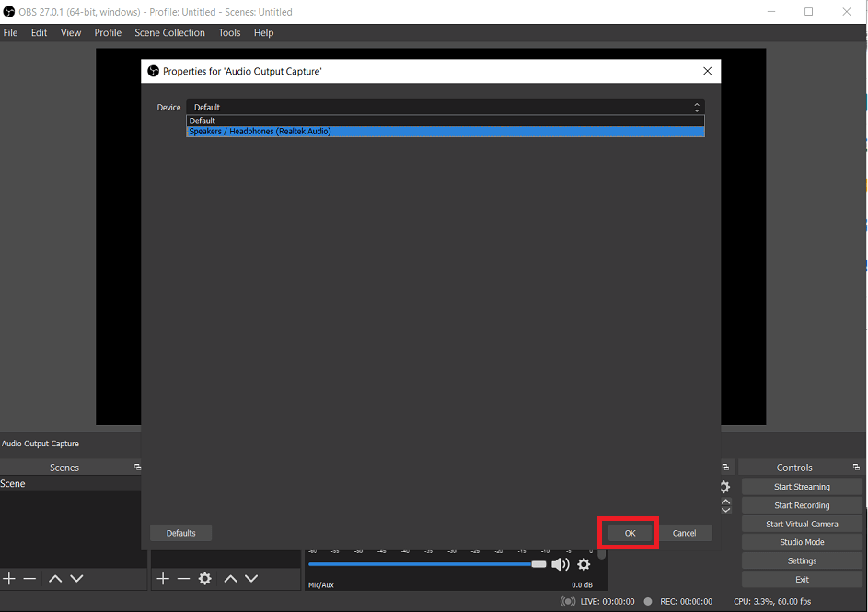Move source up using Sources toolbar up arrow
This screenshot has width=868, height=612.
pos(231,579)
